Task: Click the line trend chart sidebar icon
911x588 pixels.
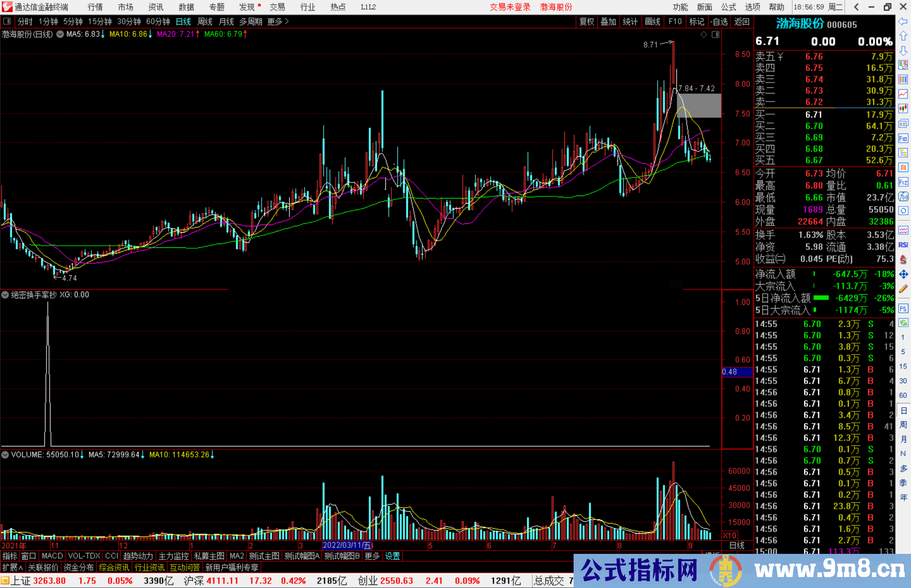Action: pos(903,94)
